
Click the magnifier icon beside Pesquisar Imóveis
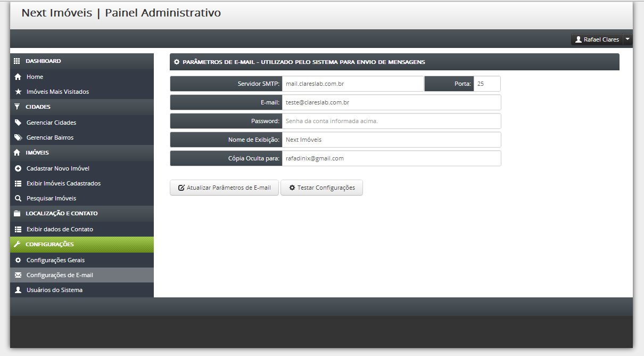point(18,198)
